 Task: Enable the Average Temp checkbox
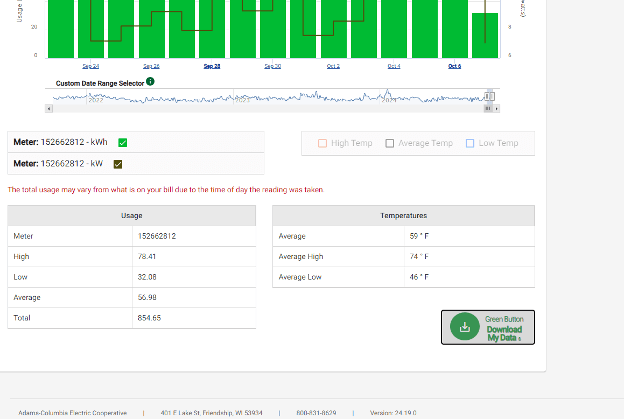(390, 143)
